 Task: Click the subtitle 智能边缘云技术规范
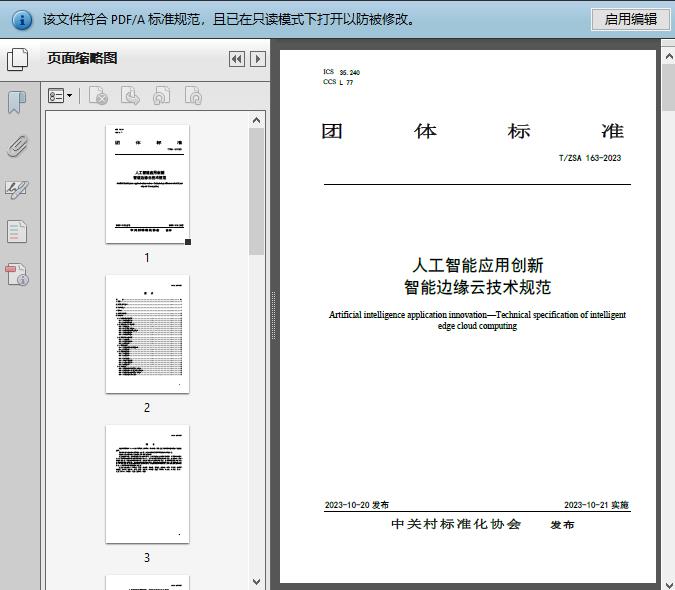(477, 287)
